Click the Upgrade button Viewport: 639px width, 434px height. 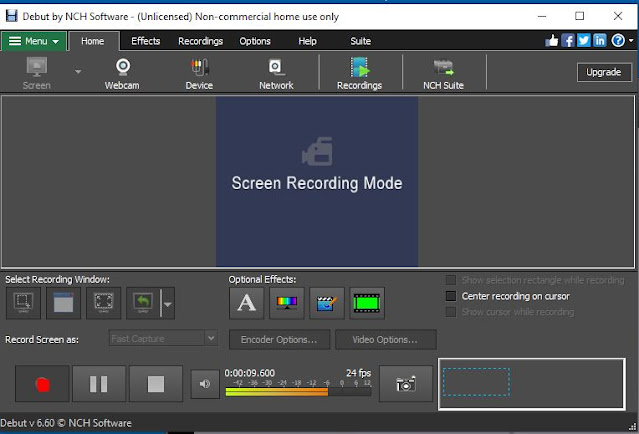tap(604, 73)
